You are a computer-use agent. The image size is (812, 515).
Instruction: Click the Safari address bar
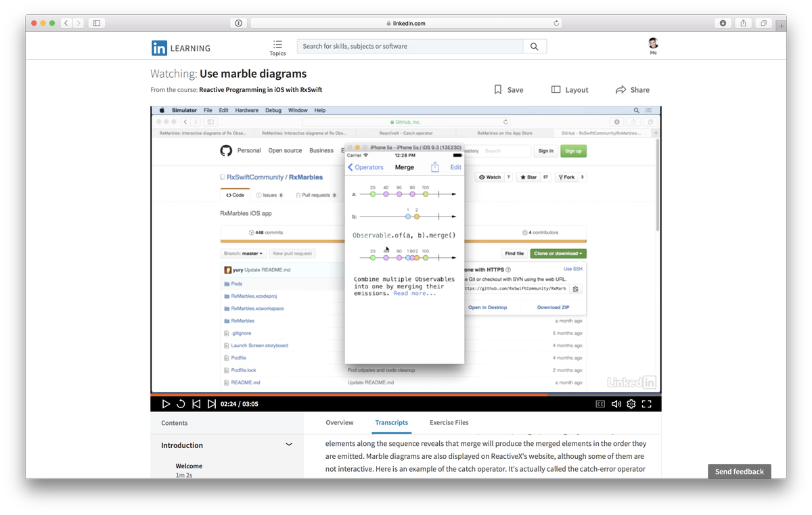406,23
